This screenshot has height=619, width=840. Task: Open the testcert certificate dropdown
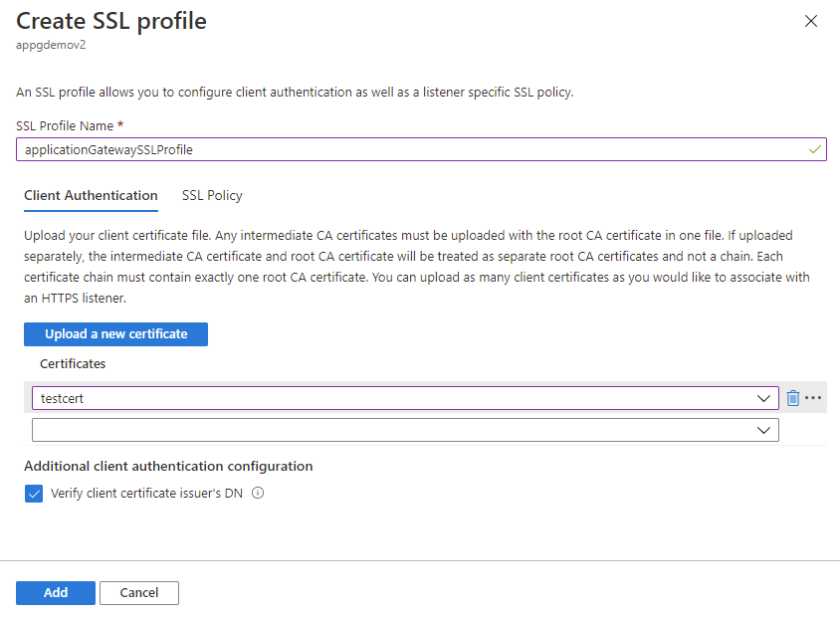[x=764, y=397]
